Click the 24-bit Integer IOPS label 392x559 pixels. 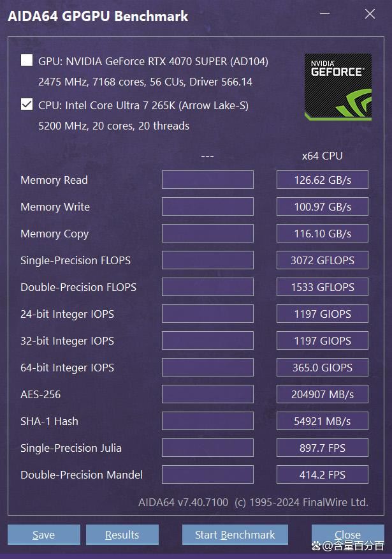click(67, 313)
